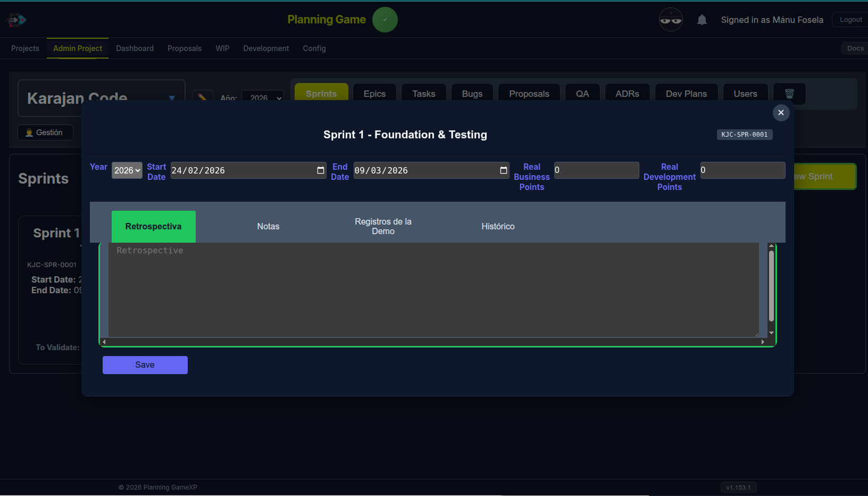This screenshot has height=496, width=868.
Task: Open the Start Date calendar picker icon
Action: (320, 170)
